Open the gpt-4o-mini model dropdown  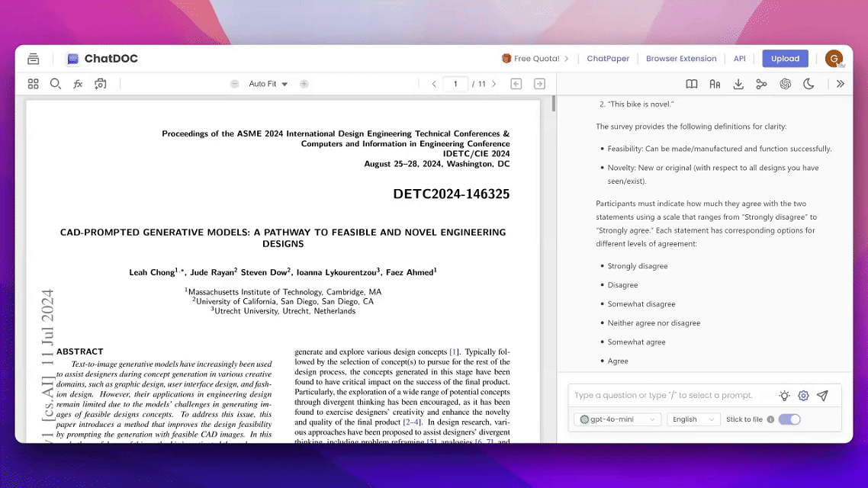point(617,419)
